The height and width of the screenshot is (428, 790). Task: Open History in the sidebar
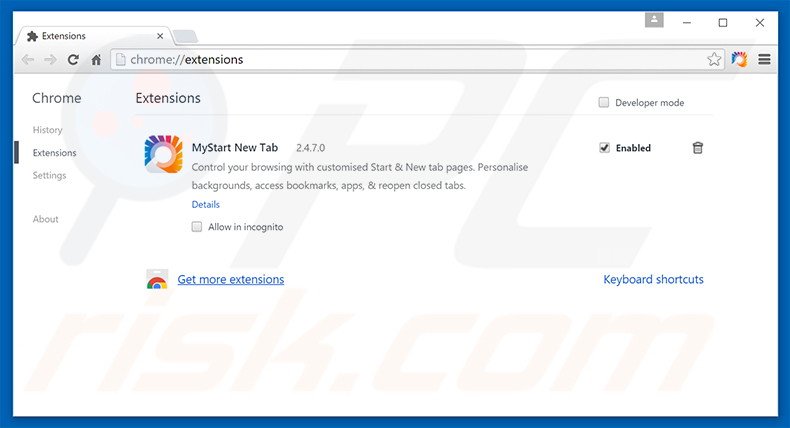tap(47, 130)
